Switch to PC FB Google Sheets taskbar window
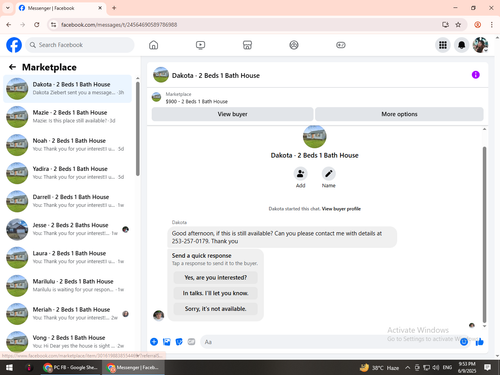This screenshot has width=500, height=375. [71, 367]
